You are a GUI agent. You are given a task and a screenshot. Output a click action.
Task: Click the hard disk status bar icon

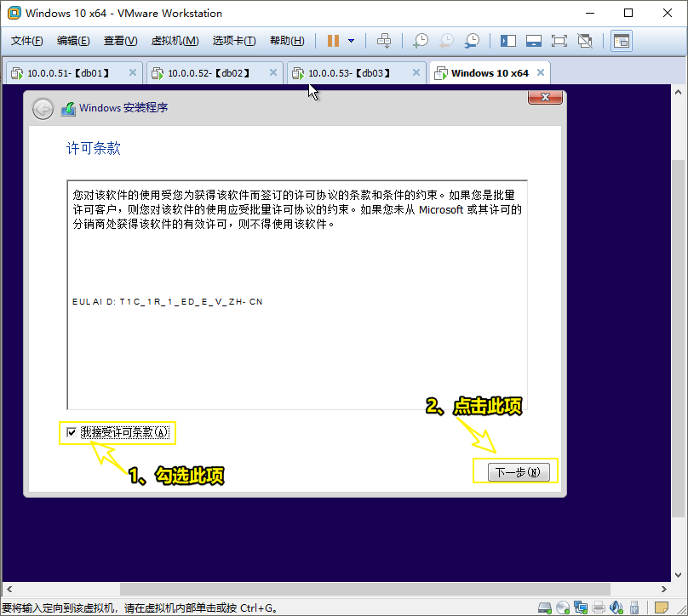tap(544, 607)
